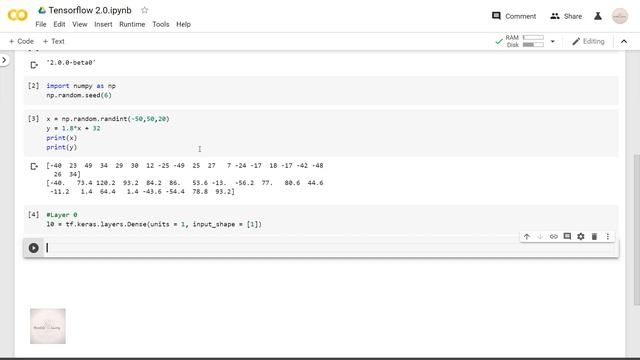The image size is (640, 360).
Task: Click the #Layer 0 comment line
Action: coord(62,215)
